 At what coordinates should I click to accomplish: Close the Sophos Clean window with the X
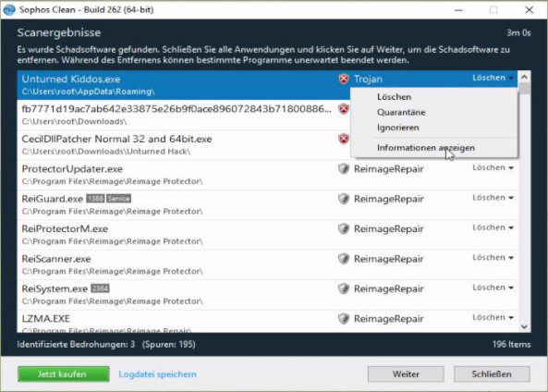click(530, 10)
